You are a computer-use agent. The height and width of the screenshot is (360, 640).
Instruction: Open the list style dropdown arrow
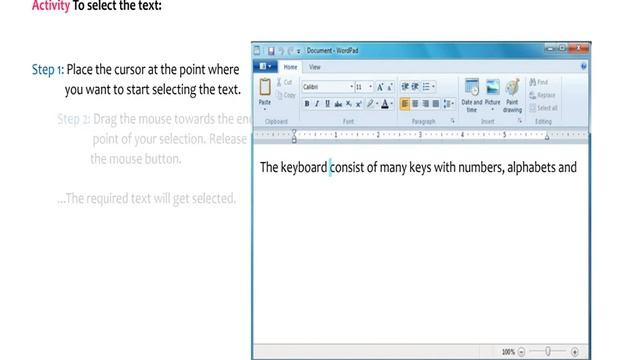(x=433, y=87)
